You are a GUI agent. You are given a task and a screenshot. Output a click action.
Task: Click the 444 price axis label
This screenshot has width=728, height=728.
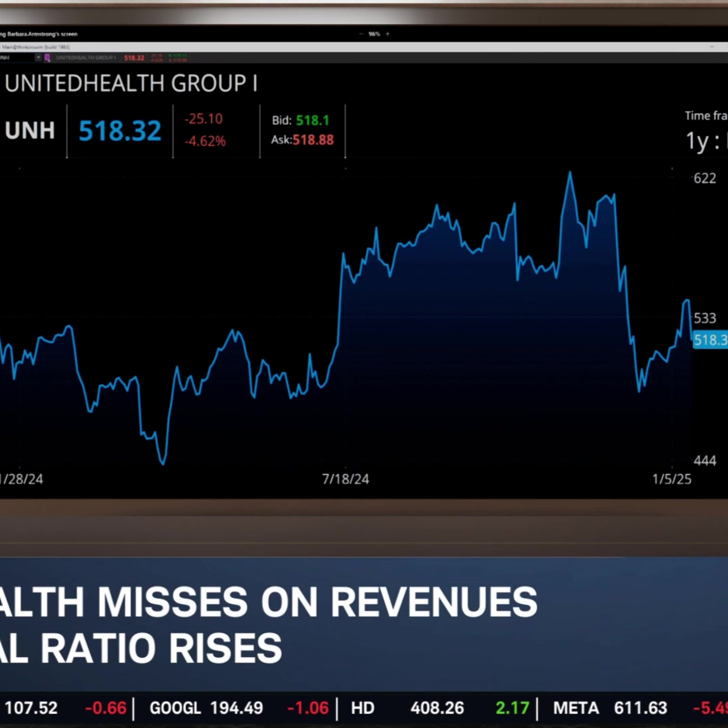tap(705, 461)
